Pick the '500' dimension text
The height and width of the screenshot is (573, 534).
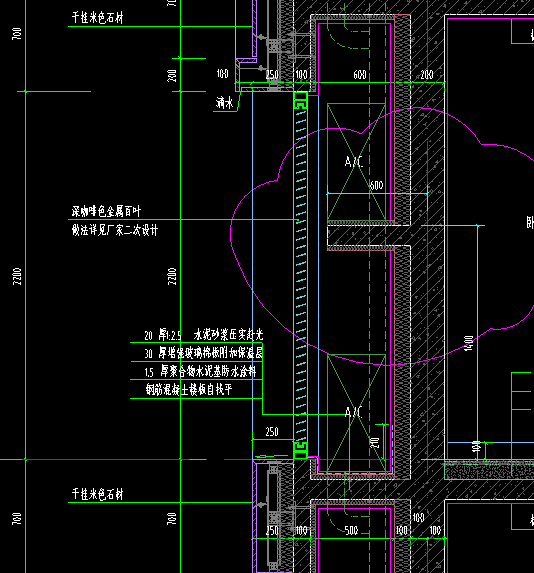coord(351,530)
